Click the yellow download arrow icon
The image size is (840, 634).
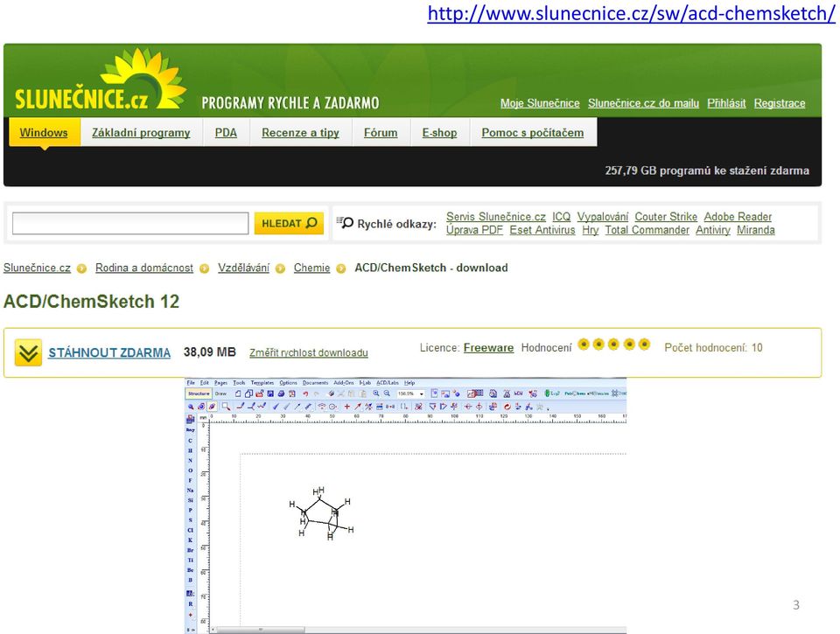point(28,353)
